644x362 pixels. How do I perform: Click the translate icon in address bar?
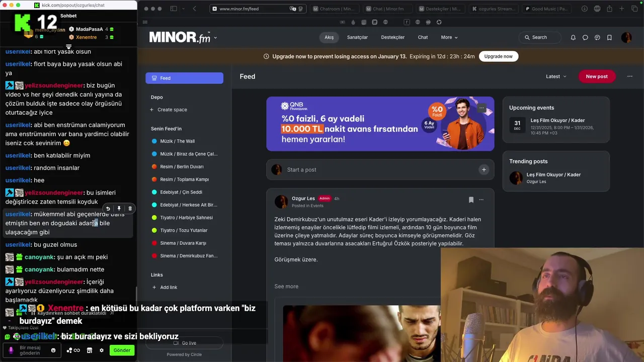click(292, 9)
